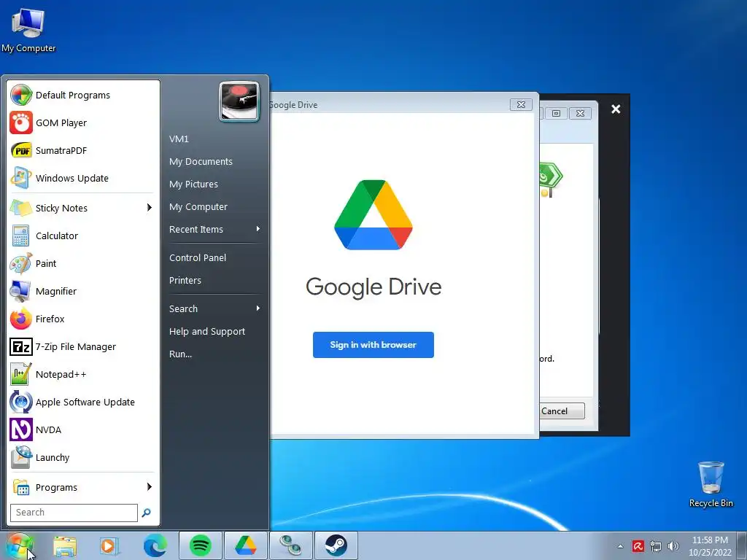Image resolution: width=747 pixels, height=560 pixels.
Task: Switch to Spotify on taskbar
Action: pyautogui.click(x=200, y=545)
